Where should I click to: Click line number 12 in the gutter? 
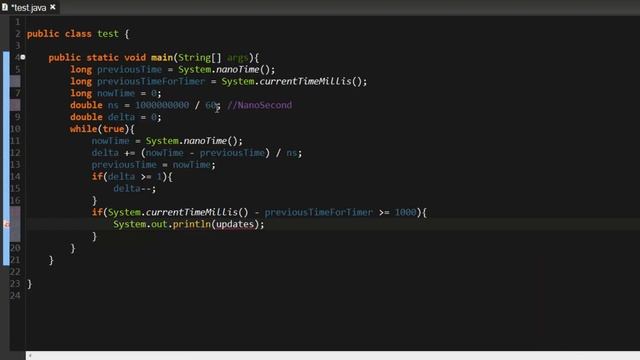[x=15, y=153]
